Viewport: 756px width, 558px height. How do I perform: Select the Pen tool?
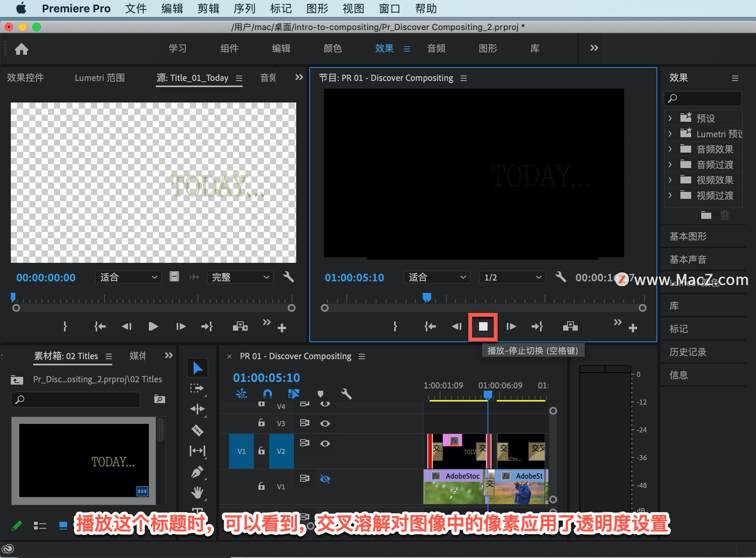click(x=197, y=471)
